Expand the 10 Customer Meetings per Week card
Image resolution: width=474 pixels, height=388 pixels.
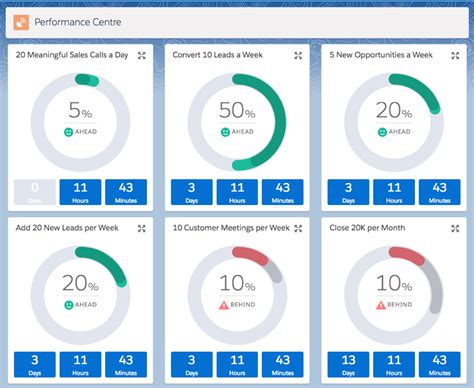[x=298, y=228]
